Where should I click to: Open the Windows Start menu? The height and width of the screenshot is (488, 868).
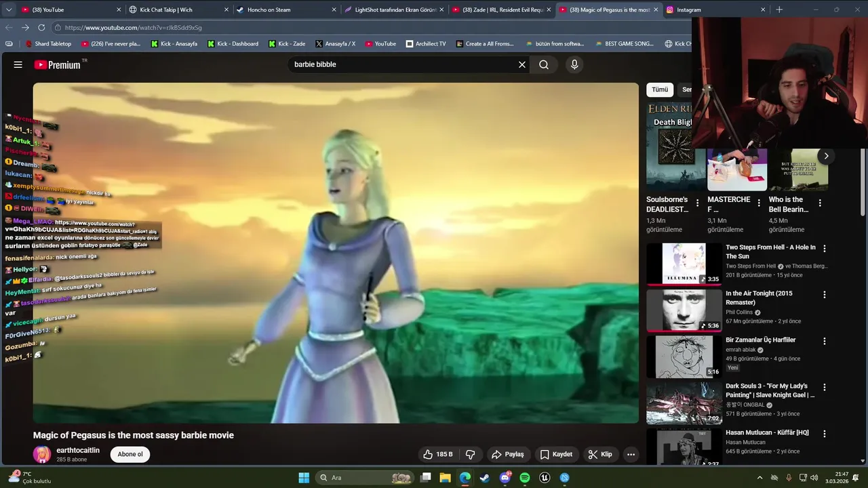pyautogui.click(x=304, y=478)
